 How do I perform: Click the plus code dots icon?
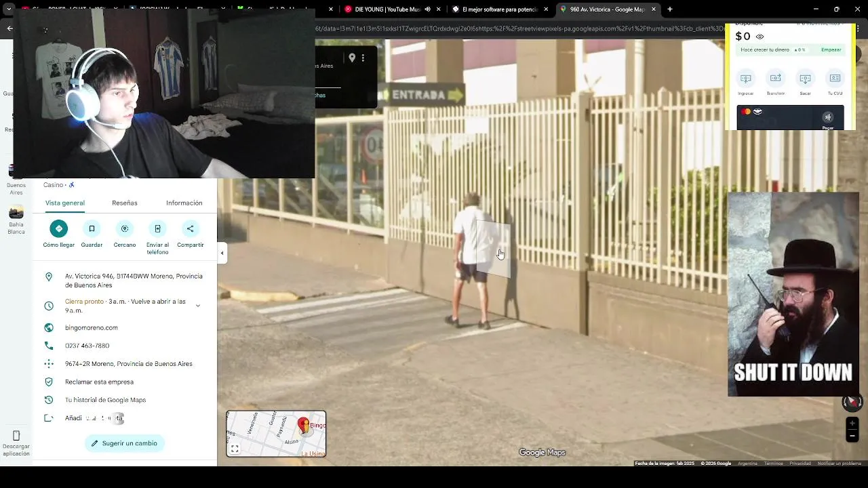pos(49,364)
